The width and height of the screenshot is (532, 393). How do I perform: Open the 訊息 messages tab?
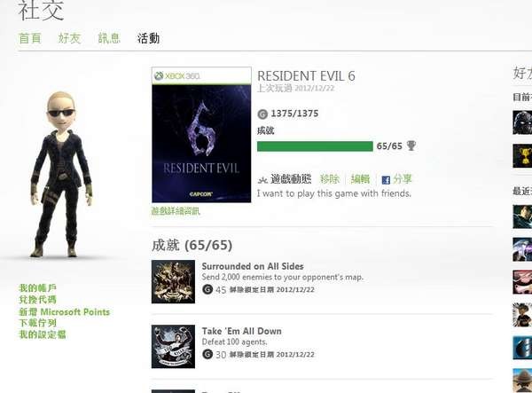tap(109, 38)
